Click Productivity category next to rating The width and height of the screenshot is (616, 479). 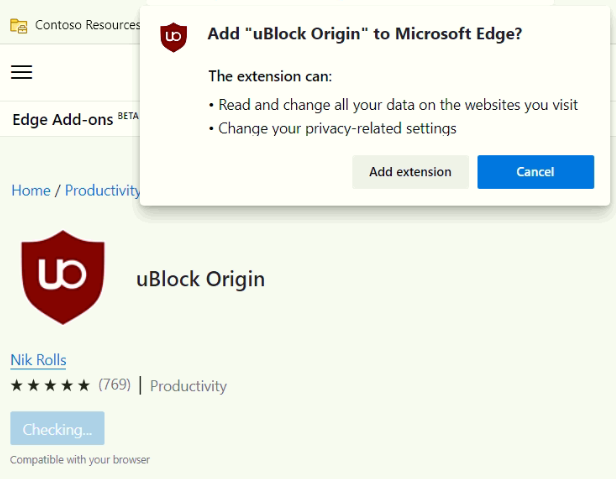point(188,386)
